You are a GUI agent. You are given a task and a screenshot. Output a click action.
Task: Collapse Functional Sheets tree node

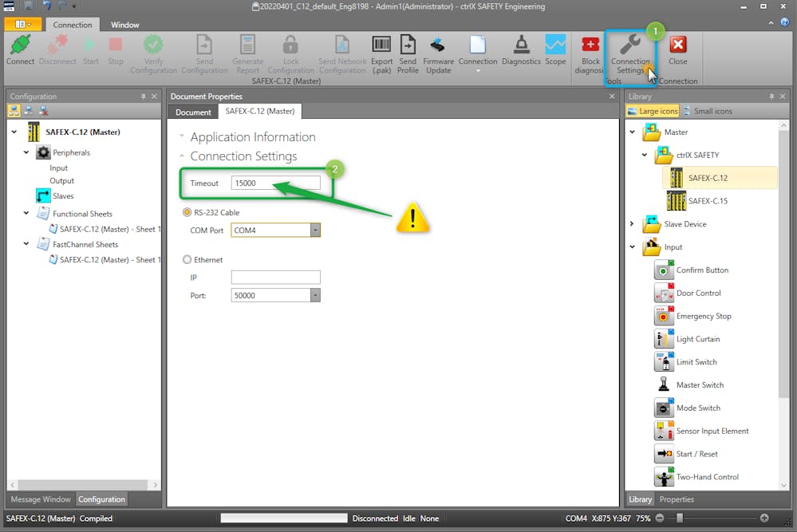click(26, 214)
